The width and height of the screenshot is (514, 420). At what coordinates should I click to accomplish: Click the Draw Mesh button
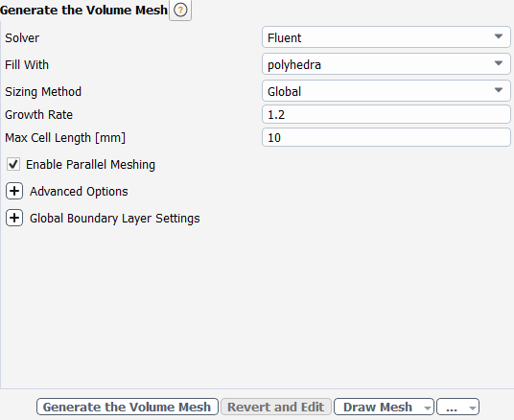(378, 407)
